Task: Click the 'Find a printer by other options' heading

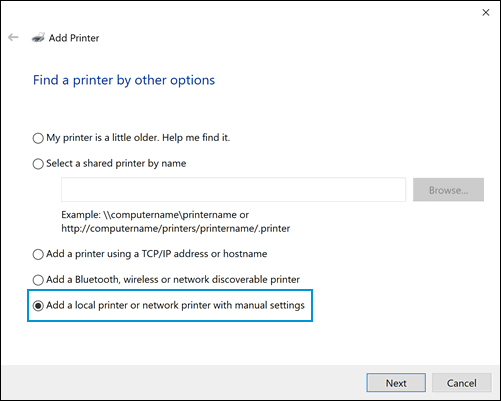Action: [x=124, y=80]
